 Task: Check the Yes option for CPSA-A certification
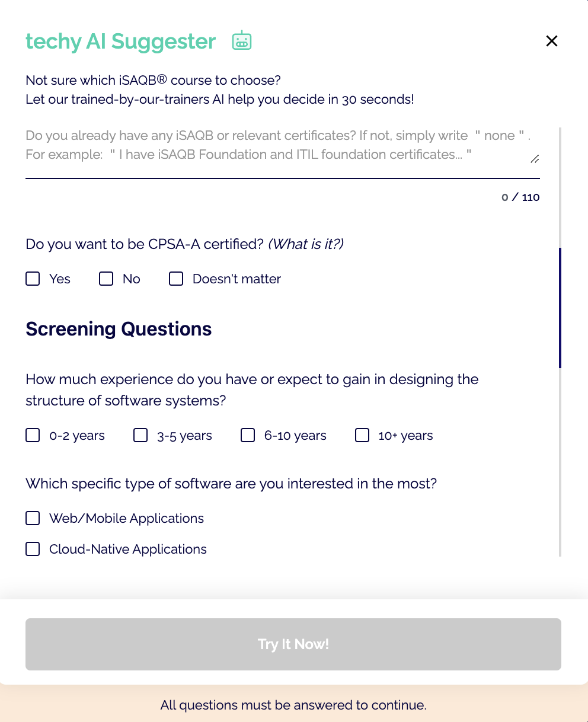(x=33, y=278)
